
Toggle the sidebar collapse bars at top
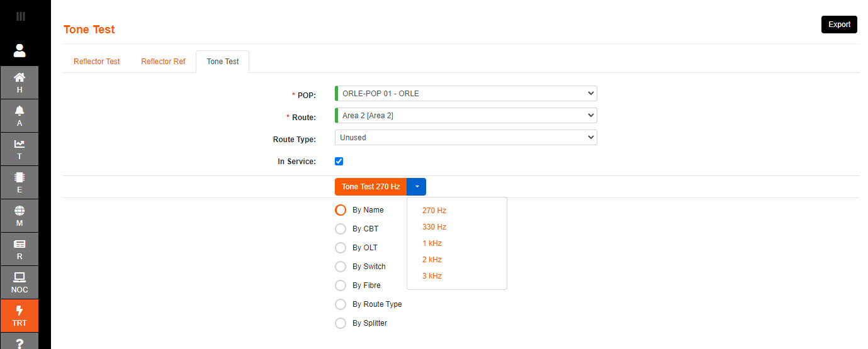click(20, 16)
